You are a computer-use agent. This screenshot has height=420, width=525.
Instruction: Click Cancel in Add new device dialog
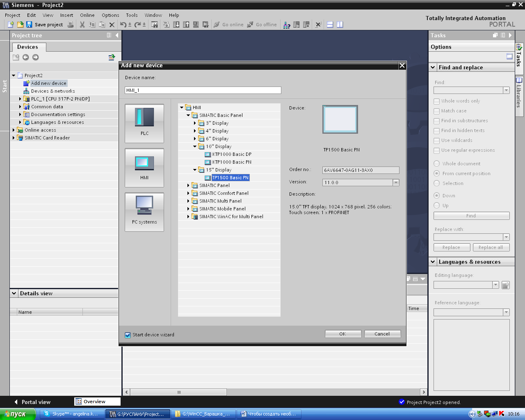382,334
